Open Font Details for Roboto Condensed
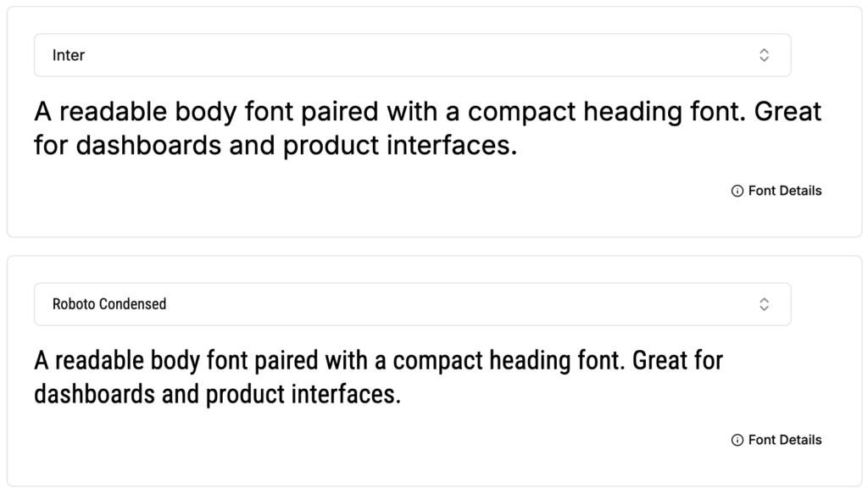This screenshot has width=868, height=494. (x=784, y=441)
